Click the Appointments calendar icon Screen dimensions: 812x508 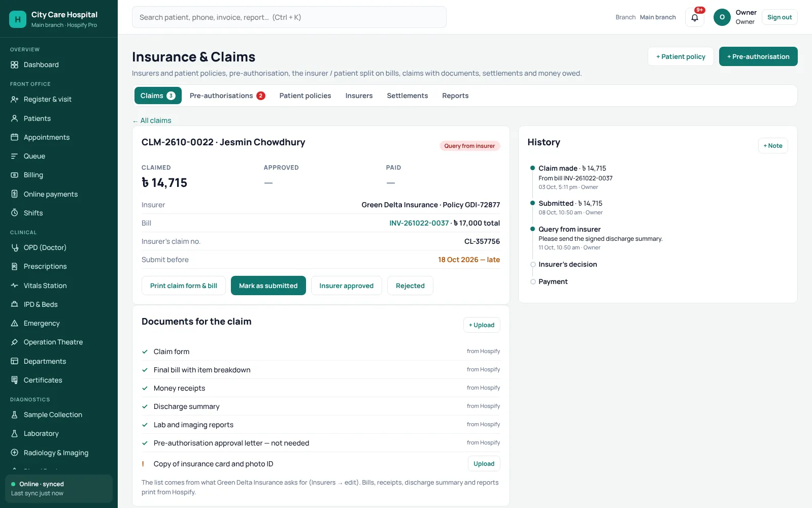(x=14, y=137)
